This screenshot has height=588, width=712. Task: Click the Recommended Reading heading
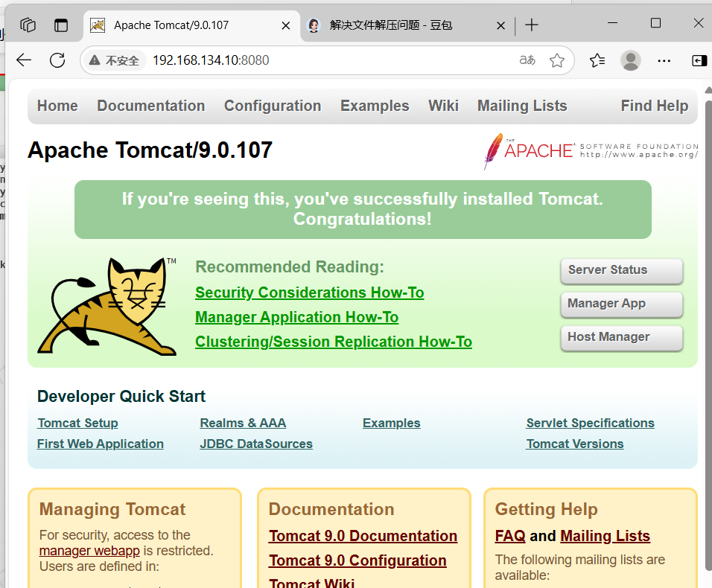pos(290,266)
